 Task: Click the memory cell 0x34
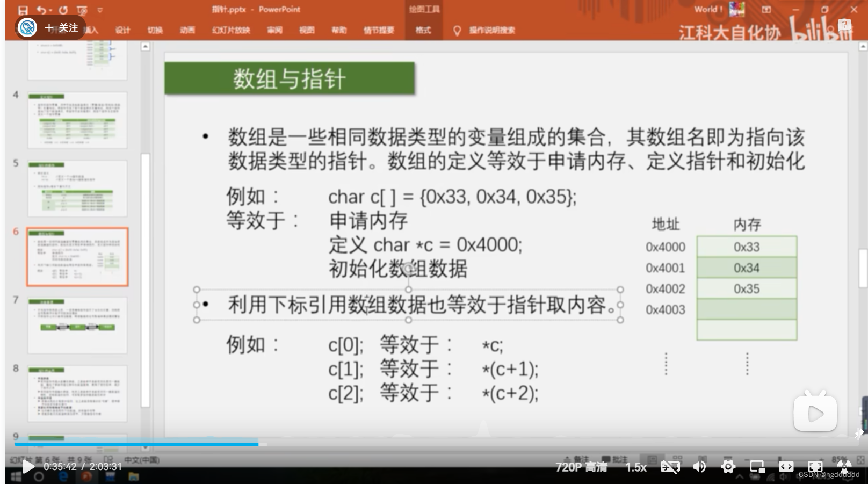[x=747, y=268]
